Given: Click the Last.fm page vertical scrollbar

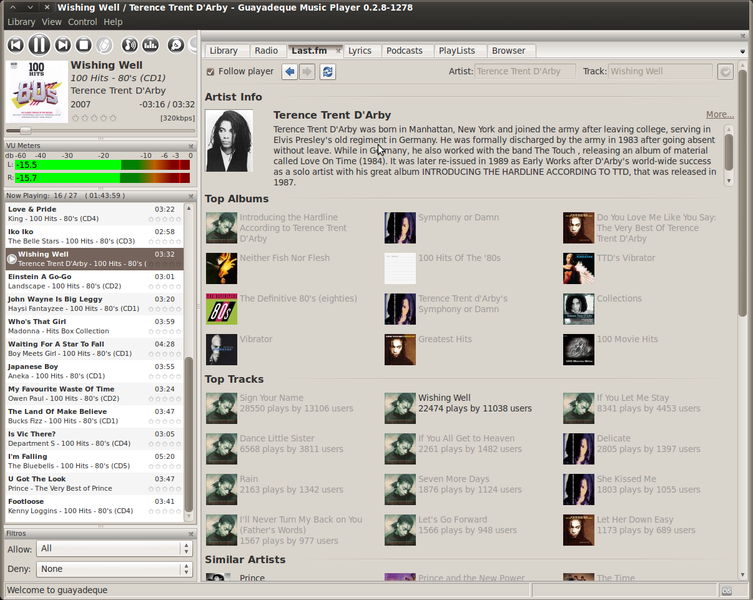Looking at the screenshot, I should point(742,193).
